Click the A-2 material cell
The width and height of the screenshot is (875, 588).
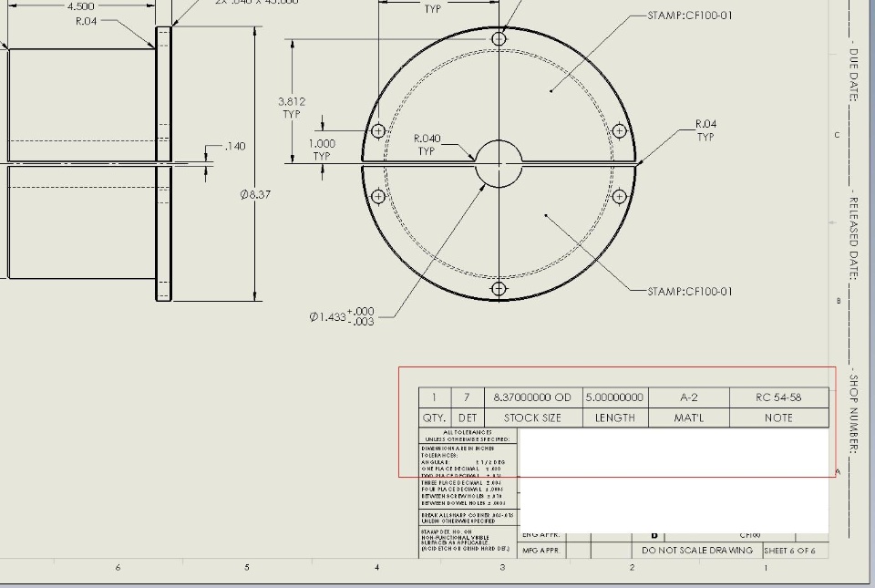689,397
